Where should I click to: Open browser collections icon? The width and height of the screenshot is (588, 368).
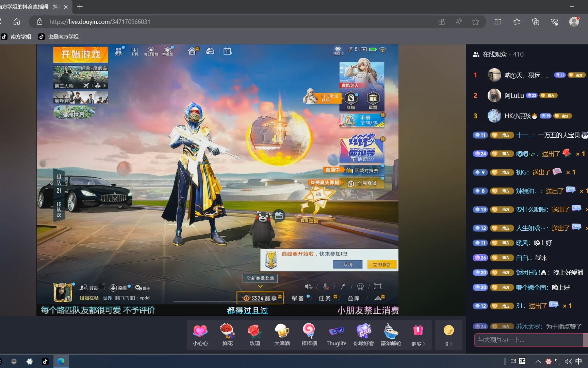click(x=535, y=22)
